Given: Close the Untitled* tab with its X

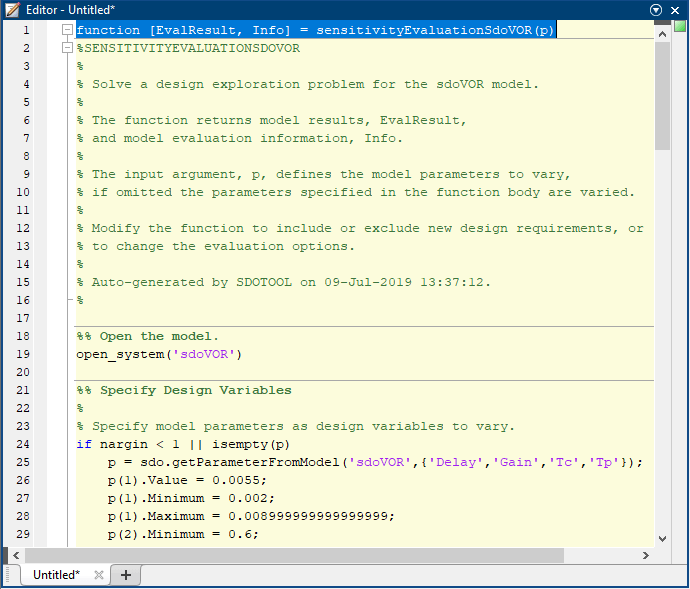Looking at the screenshot, I should [99, 575].
